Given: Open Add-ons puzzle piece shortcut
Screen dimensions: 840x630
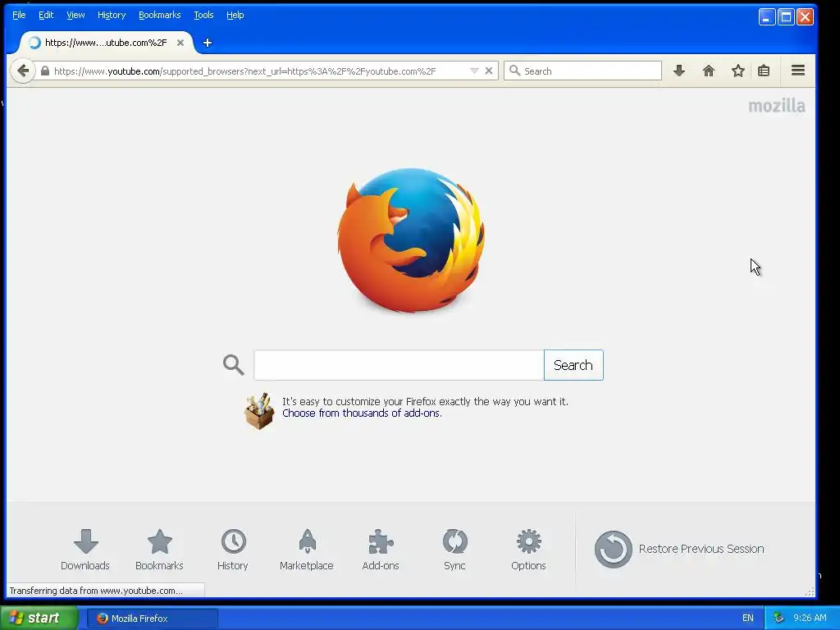Looking at the screenshot, I should [x=381, y=550].
